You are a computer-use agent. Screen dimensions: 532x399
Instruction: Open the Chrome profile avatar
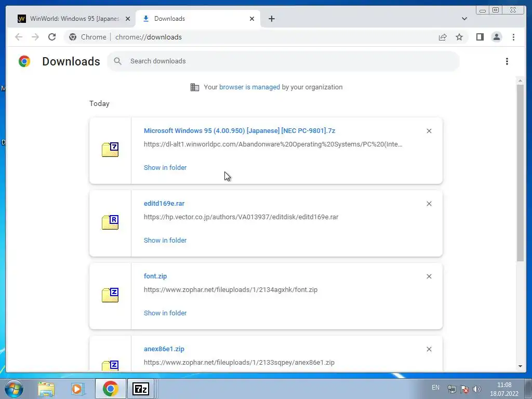click(x=496, y=37)
